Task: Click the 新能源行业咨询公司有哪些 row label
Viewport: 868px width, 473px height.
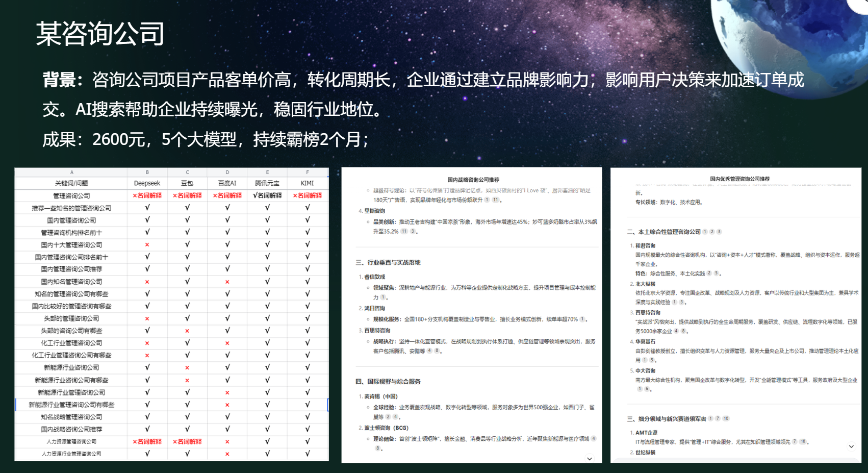Action: tap(71, 380)
